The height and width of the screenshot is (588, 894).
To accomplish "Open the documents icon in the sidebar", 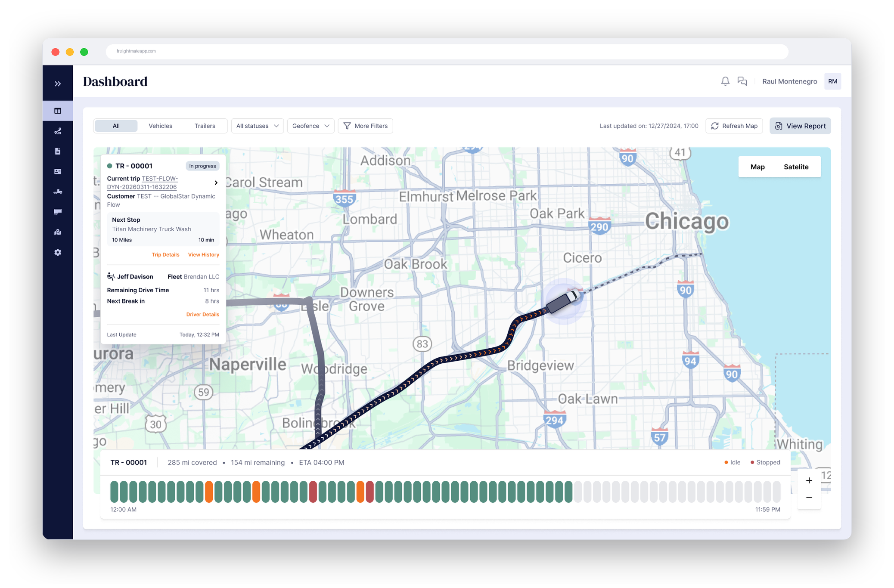I will (58, 151).
